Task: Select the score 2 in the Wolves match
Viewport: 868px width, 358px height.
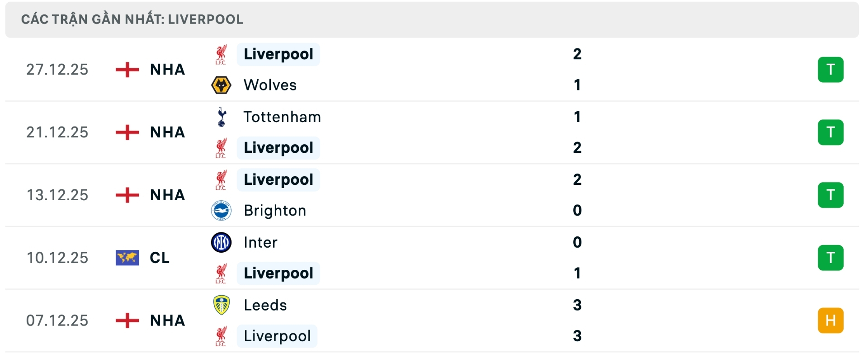Action: [577, 54]
